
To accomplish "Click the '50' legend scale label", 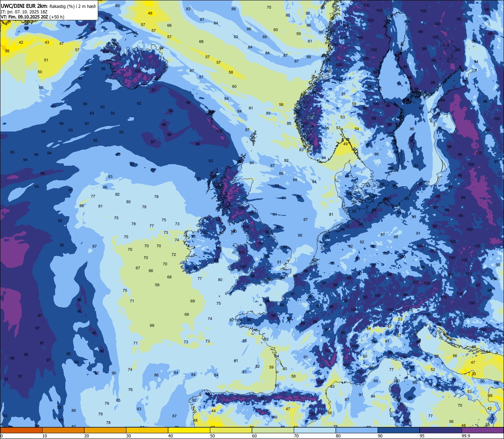I will pyautogui.click(x=212, y=436).
